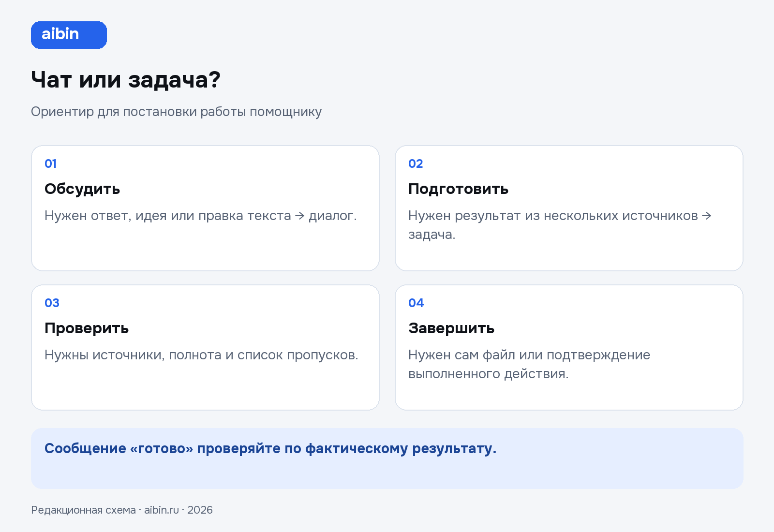
Task: Select the heading 'Чат или задача?'
Action: point(126,80)
